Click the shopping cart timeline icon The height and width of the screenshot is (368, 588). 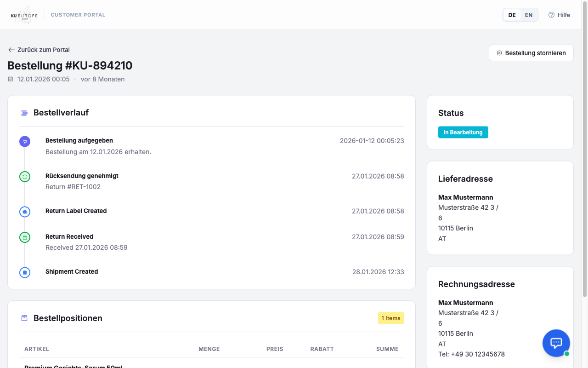25,141
